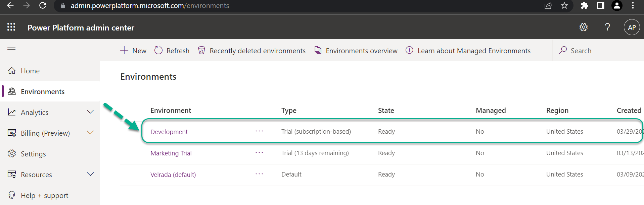
Task: Click the Search box in the toolbar
Action: pos(598,51)
